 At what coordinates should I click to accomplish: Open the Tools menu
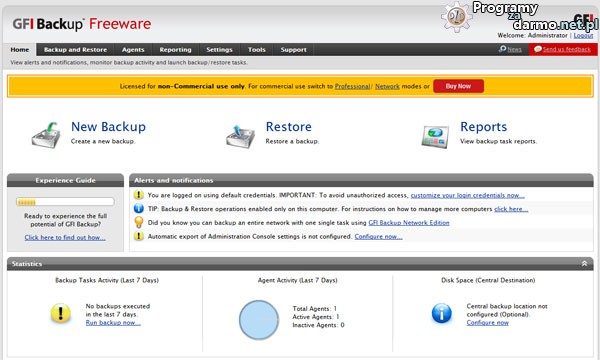[x=256, y=50]
